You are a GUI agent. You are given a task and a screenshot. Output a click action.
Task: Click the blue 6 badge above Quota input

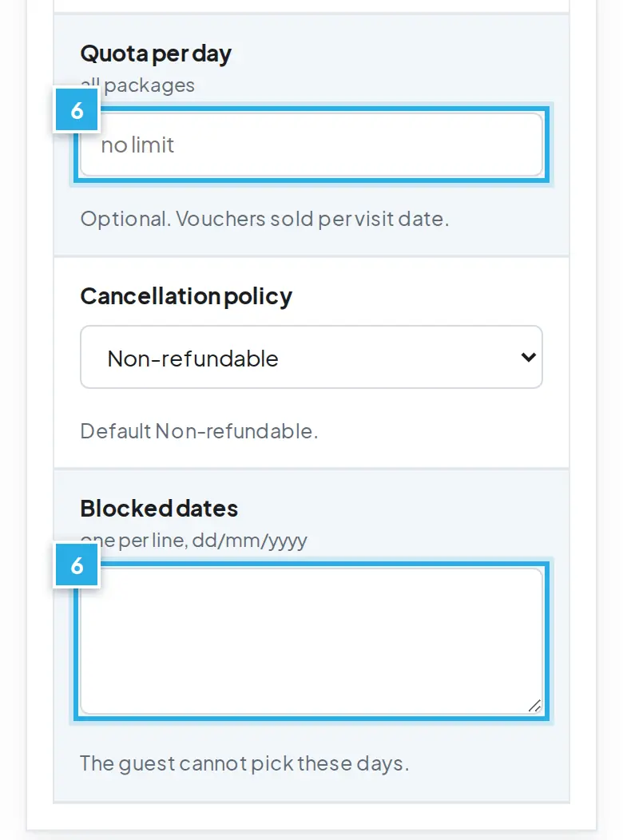77,110
